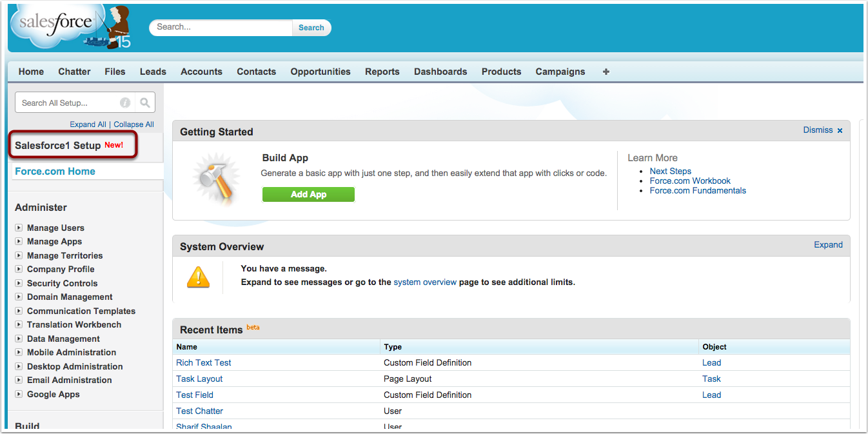
Task: Dismiss the Getting Started panel
Action: (x=818, y=130)
